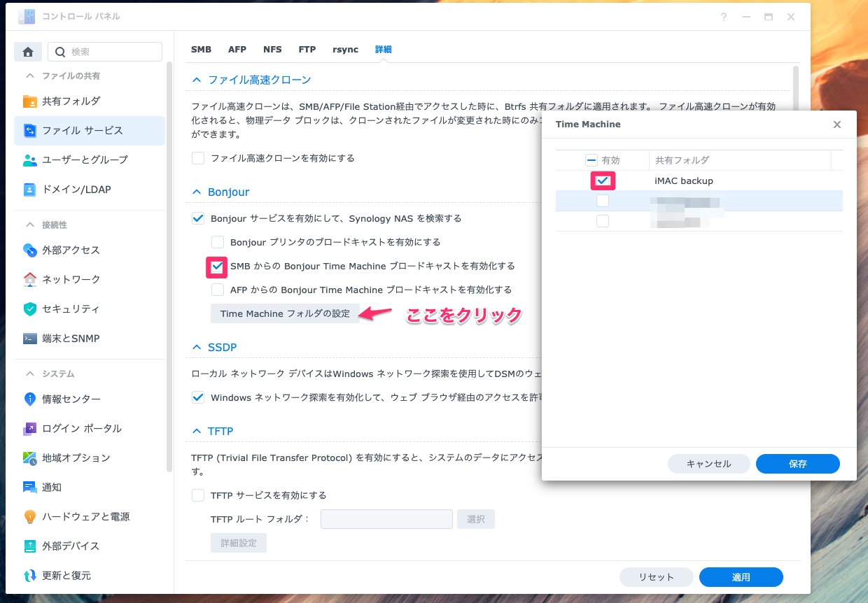Switch to the AFP tab
Viewport: 868px width, 603px height.
[237, 50]
